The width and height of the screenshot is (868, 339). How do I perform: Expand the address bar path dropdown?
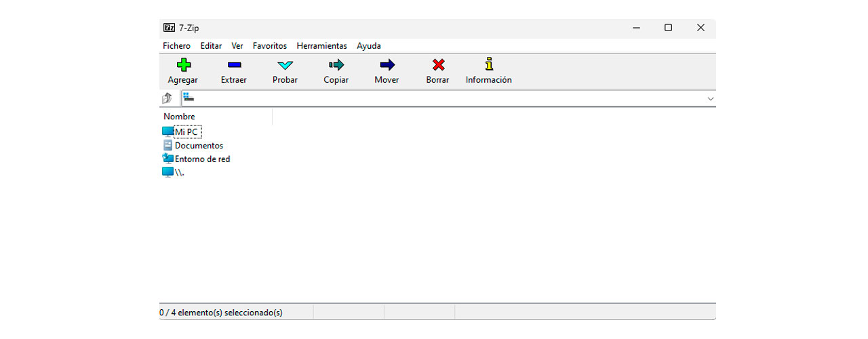tap(710, 99)
